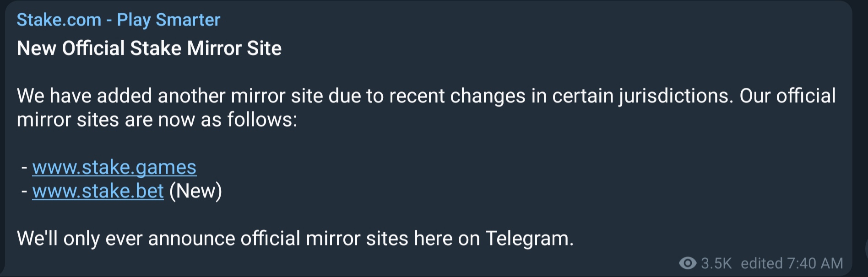Screen dimensions: 868x277
Task: Open the Stake.com - Play Smarter channel name
Action: [118, 20]
